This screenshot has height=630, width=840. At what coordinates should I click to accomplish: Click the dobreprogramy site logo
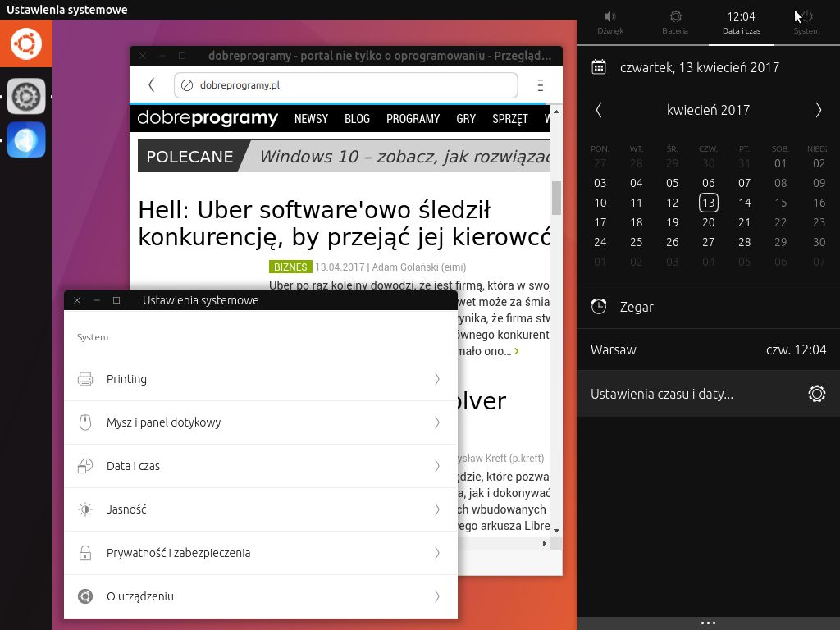(208, 118)
